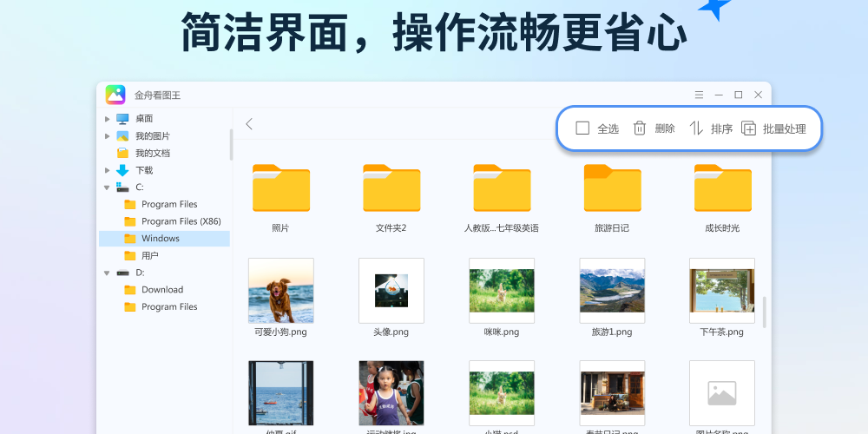
Task: Expand the 桌面 tree node arrow
Action: point(107,119)
